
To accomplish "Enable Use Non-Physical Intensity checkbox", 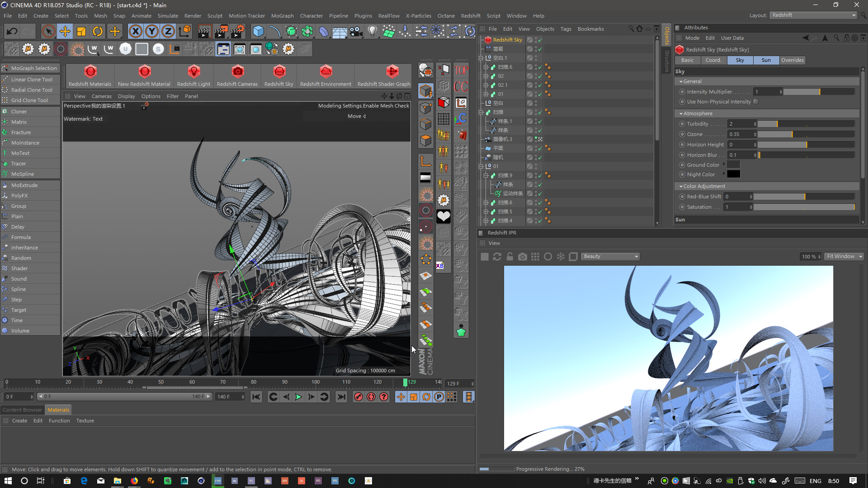I will [755, 102].
